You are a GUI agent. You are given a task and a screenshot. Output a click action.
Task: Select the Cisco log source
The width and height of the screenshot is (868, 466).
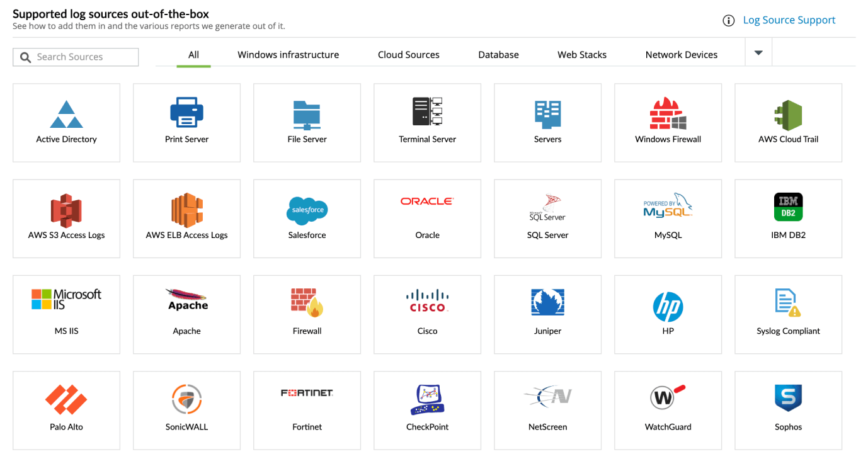point(427,314)
